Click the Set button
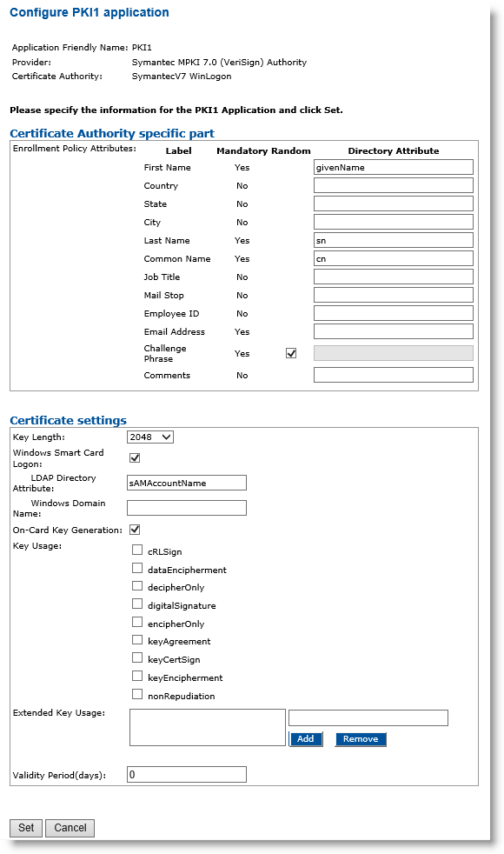The image size is (504, 854). (25, 828)
